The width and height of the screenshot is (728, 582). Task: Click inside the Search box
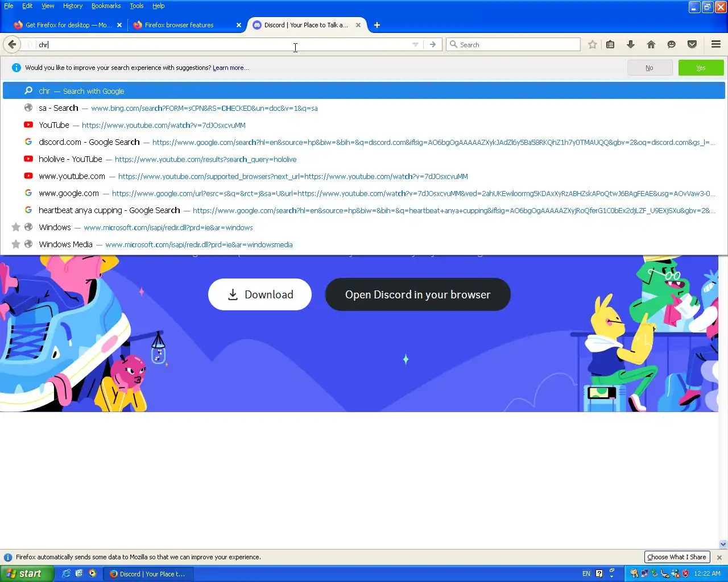(x=513, y=44)
